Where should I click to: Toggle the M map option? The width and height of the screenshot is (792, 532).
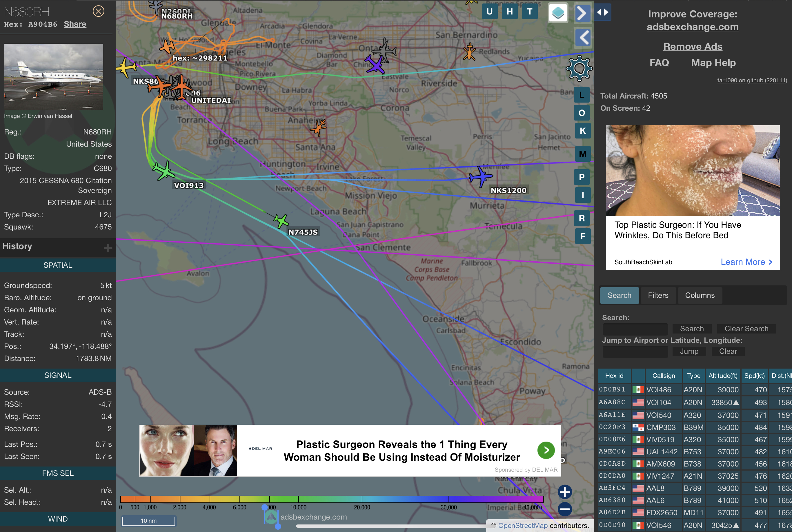point(583,154)
